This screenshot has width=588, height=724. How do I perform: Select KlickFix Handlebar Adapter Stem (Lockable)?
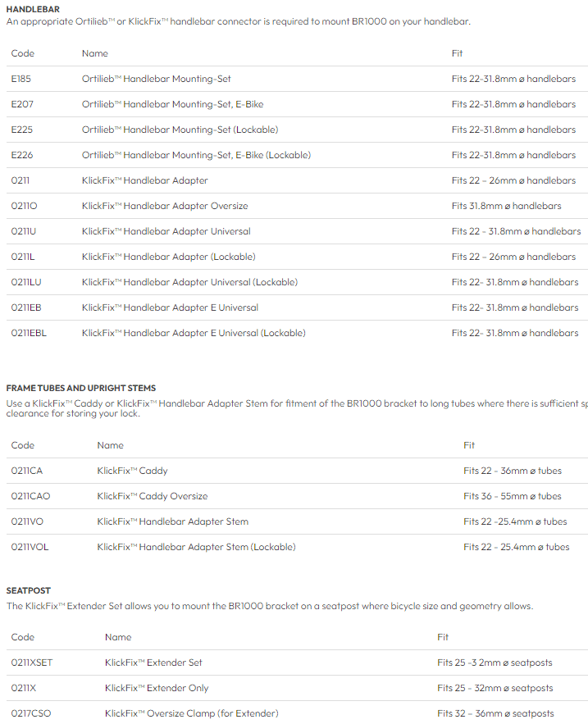(196, 547)
